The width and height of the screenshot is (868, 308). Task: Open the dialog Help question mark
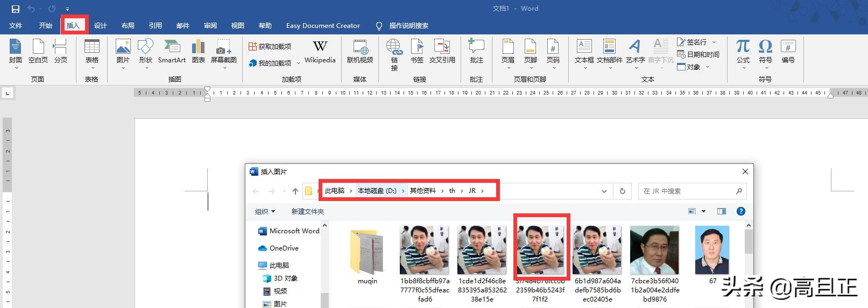[741, 211]
